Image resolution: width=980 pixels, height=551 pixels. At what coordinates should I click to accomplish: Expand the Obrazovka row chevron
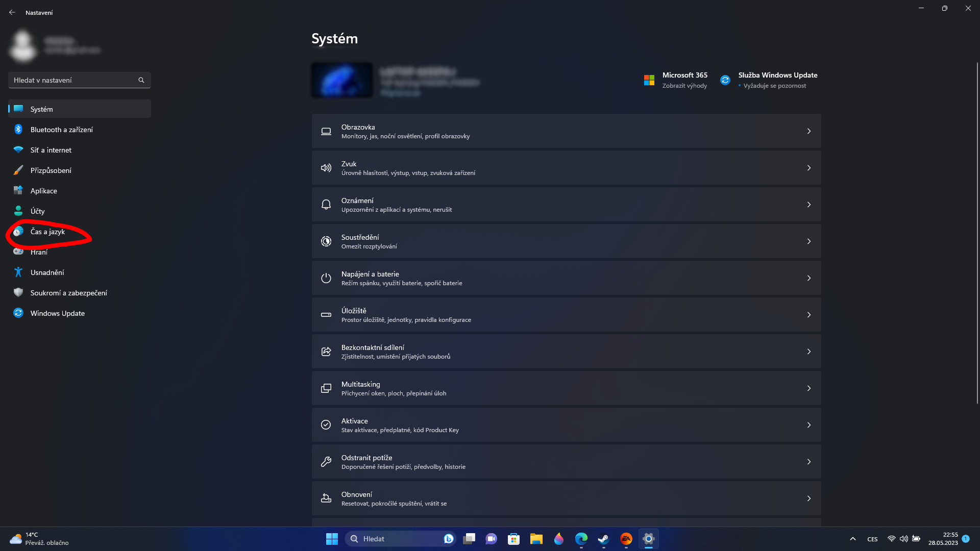click(809, 131)
